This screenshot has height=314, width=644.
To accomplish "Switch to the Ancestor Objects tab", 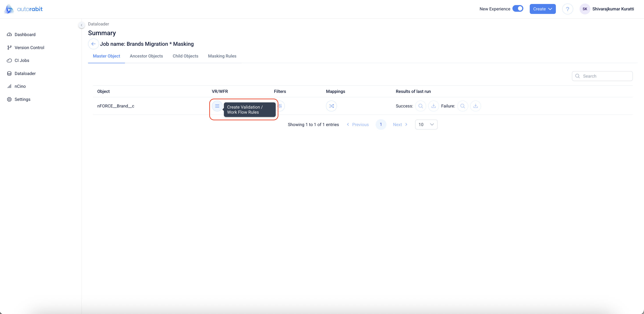I will (x=146, y=56).
